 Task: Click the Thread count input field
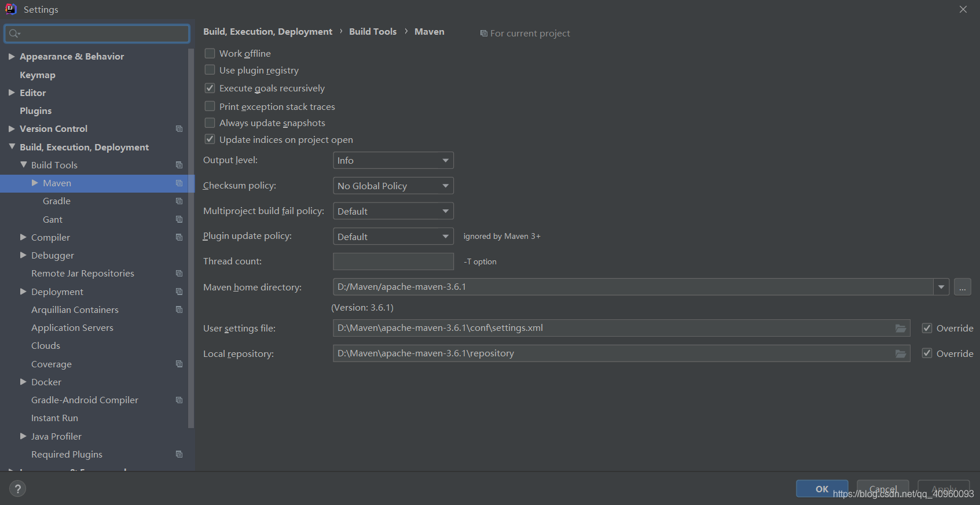(393, 262)
